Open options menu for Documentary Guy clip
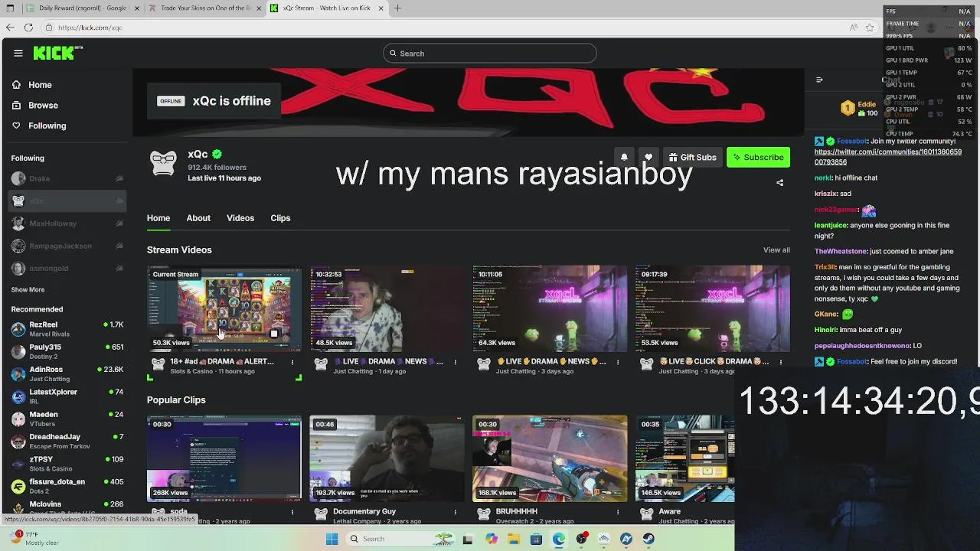This screenshot has width=980, height=551. [x=455, y=512]
